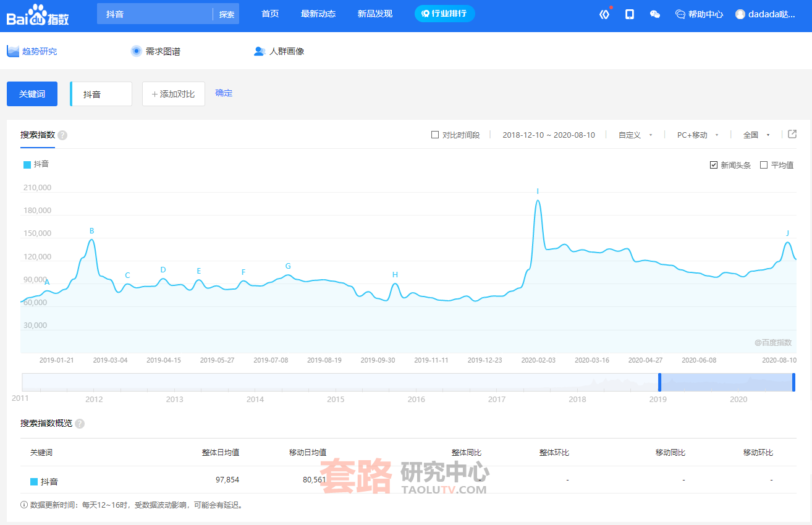Open 新品发现 in the top navigation
Image resolution: width=812 pixels, height=525 pixels.
pos(375,14)
